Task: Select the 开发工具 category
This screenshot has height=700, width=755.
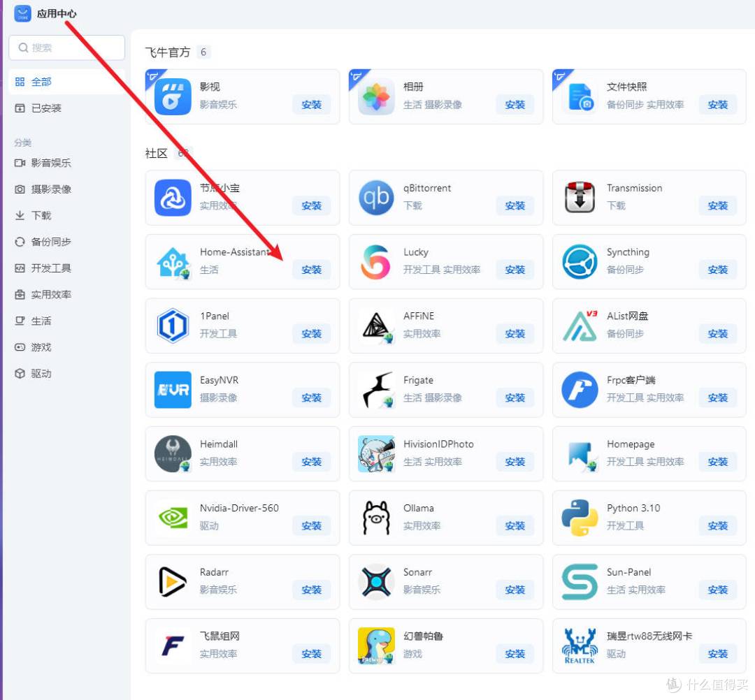Action: coord(66,268)
